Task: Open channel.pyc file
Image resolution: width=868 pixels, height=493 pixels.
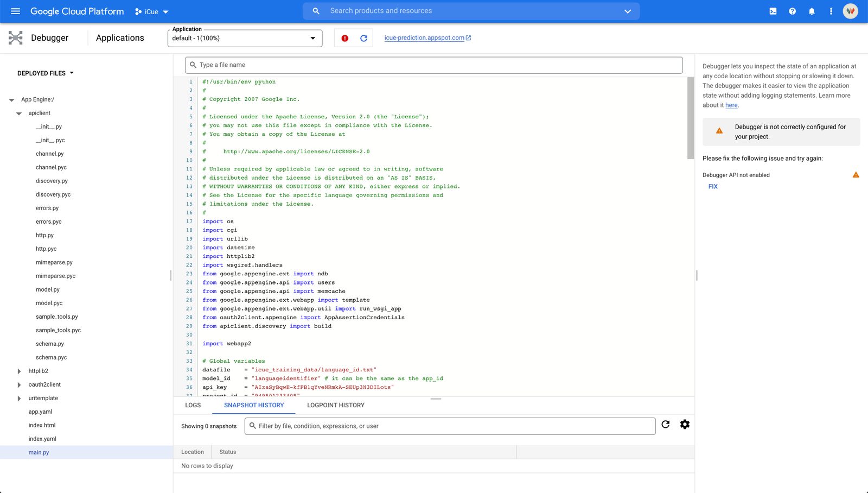Action: click(x=51, y=167)
